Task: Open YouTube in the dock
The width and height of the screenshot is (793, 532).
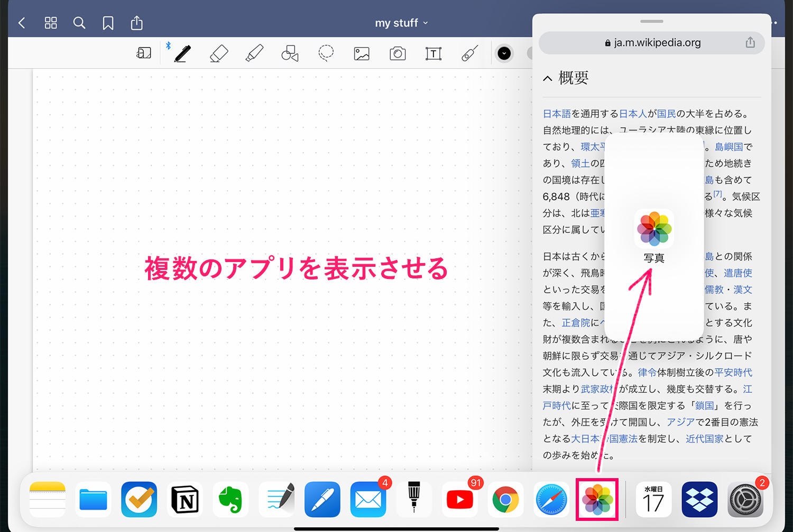Action: point(460,499)
